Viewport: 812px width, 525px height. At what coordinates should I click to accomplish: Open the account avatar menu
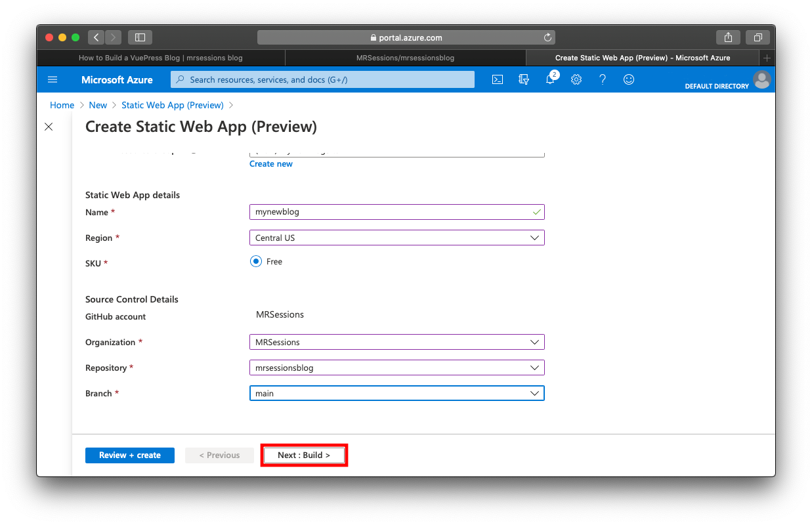click(762, 79)
